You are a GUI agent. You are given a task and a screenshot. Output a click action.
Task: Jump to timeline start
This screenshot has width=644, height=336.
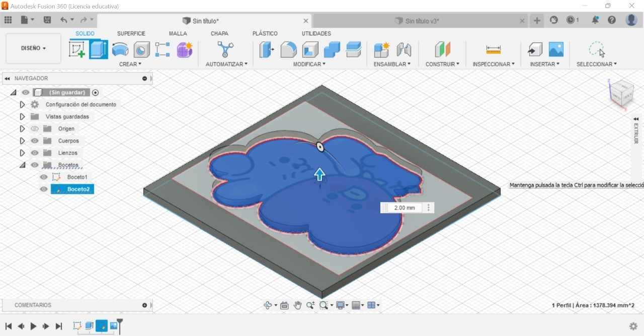(8, 326)
